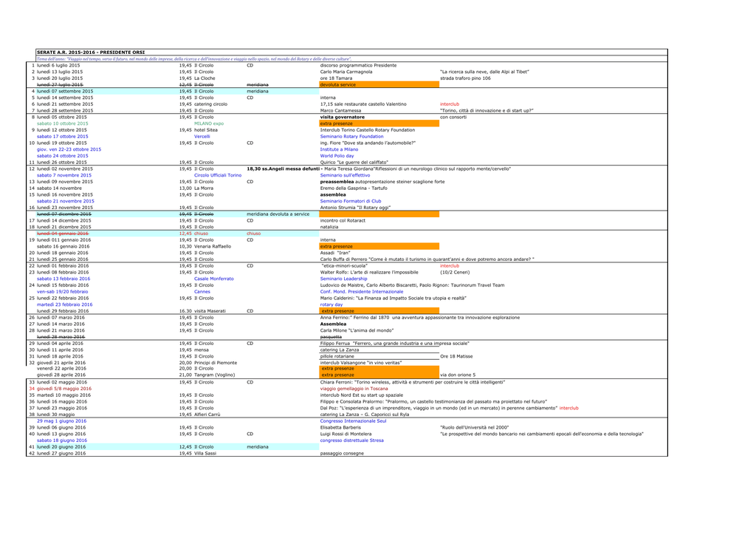
Task: Click the red 'interclub' text near castello Valentino
Action: pyautogui.click(x=450, y=104)
